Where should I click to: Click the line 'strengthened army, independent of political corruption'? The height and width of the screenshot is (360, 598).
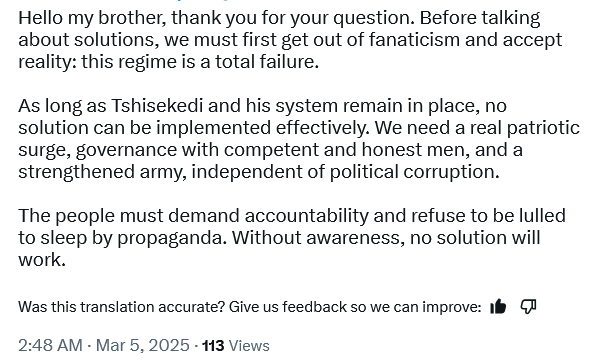coord(259,172)
